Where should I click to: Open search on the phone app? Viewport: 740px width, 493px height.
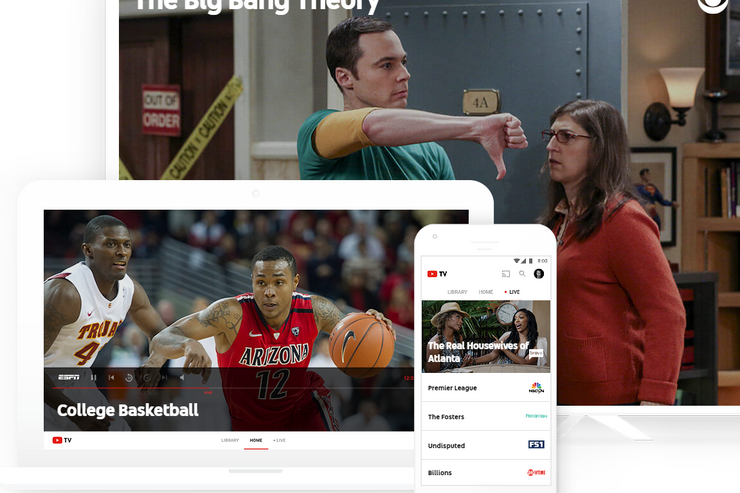coord(522,273)
